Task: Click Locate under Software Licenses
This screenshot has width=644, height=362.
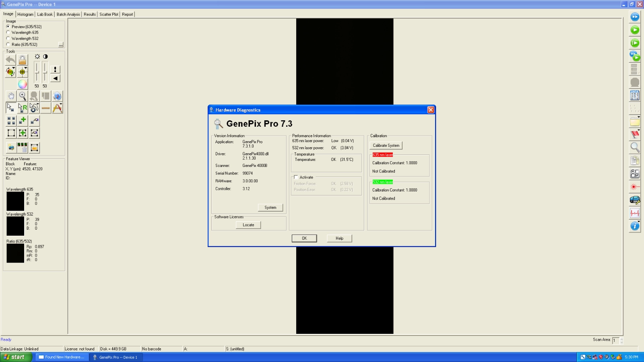Action: (248, 225)
